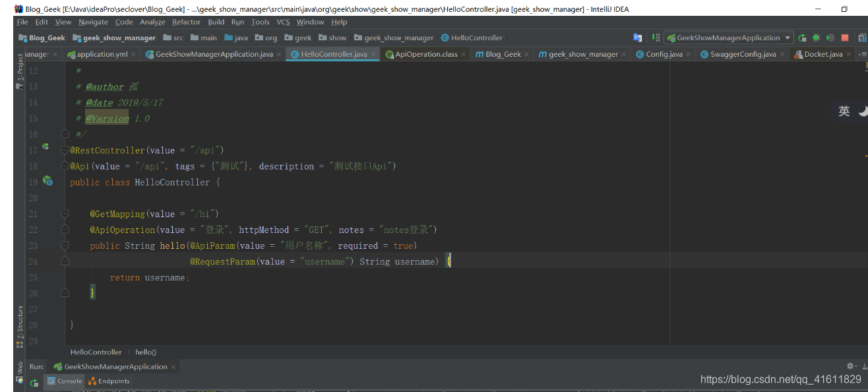Close the ApiOperation.class editor tab
The image size is (868, 392).
(462, 53)
